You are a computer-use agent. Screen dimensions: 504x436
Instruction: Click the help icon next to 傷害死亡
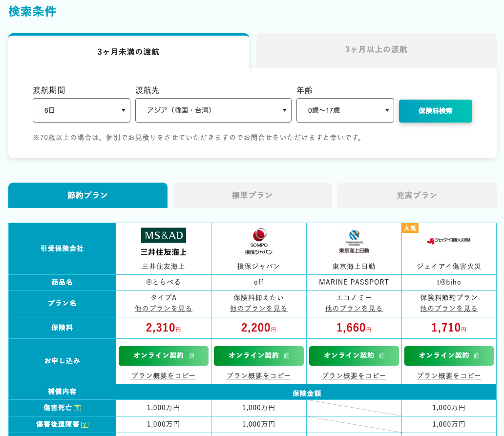point(78,408)
